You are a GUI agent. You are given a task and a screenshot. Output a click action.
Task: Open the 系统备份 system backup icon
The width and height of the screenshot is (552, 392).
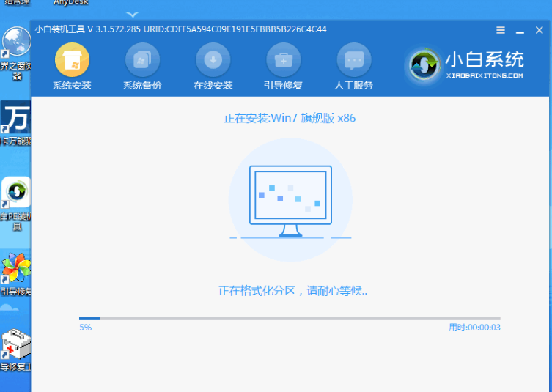click(142, 60)
